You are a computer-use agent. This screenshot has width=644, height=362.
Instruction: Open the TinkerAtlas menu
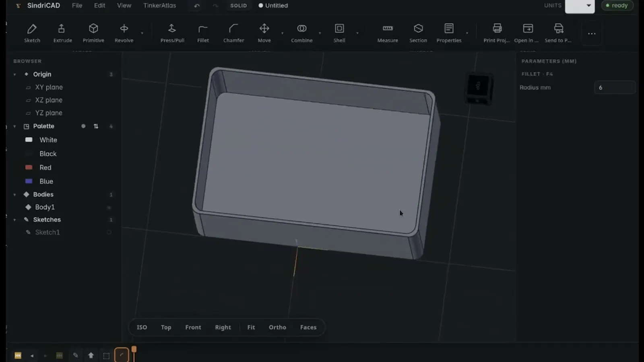(x=159, y=6)
